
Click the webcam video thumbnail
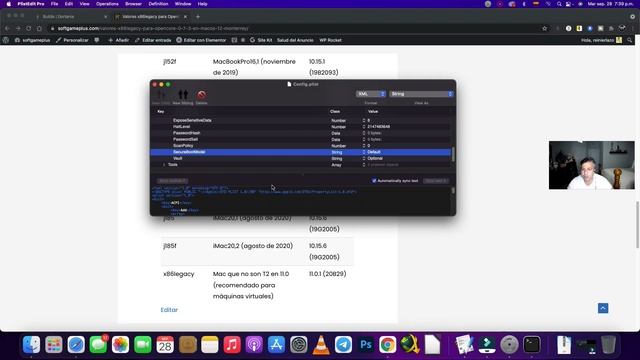click(x=591, y=165)
